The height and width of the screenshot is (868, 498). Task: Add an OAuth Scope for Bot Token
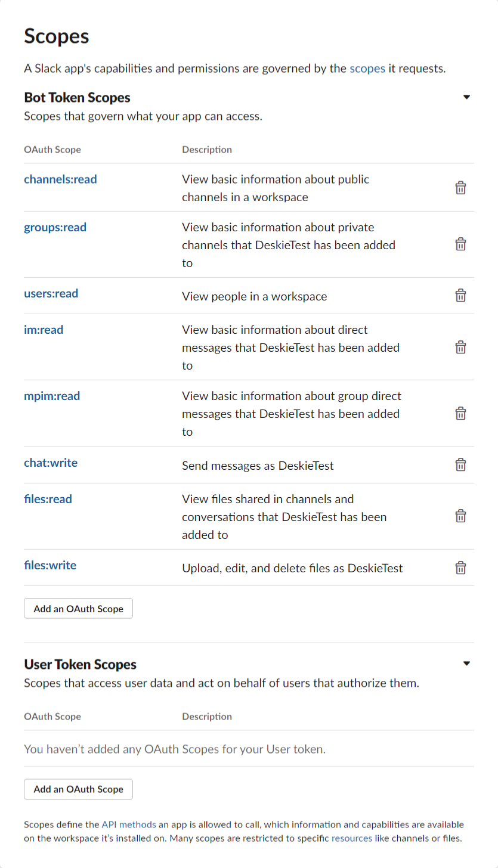[x=78, y=609]
